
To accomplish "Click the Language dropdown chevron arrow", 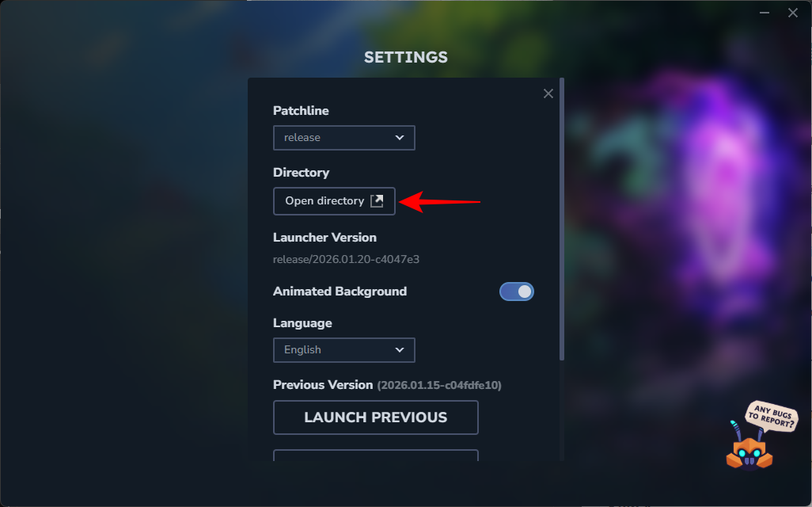I will 399,350.
